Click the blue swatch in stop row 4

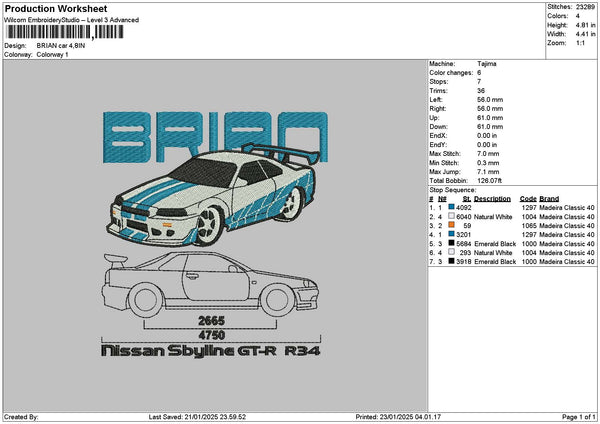pyautogui.click(x=452, y=234)
